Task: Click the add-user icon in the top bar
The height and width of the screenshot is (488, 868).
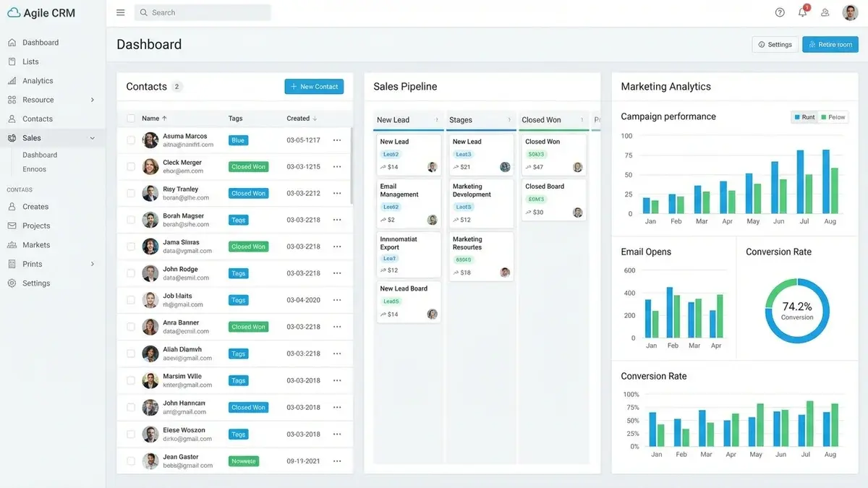Action: coord(825,12)
